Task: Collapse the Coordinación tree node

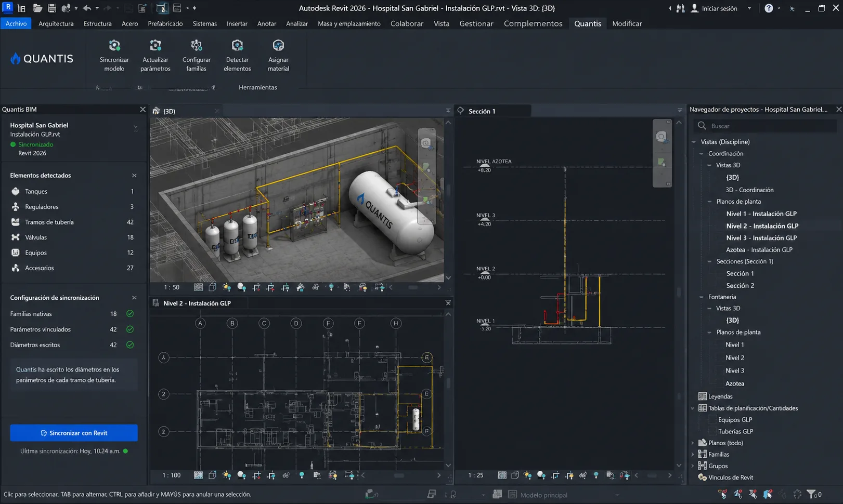Action: (701, 154)
